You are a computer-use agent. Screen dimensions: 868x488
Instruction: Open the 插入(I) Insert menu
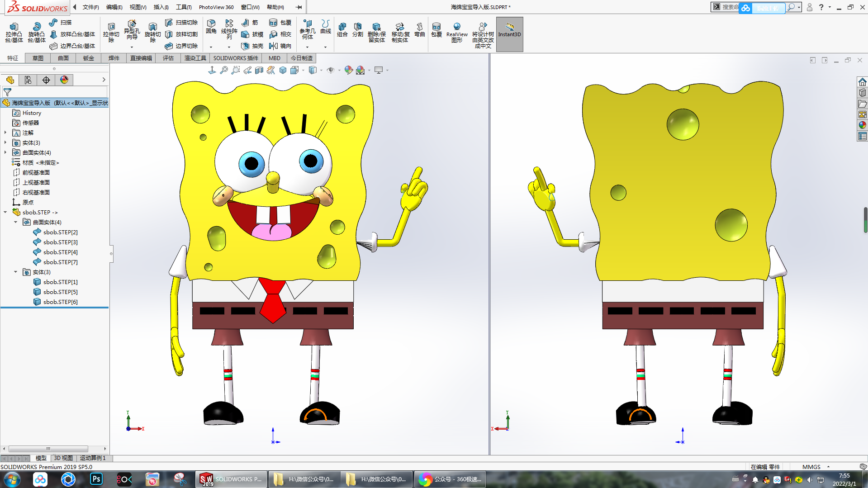[161, 7]
